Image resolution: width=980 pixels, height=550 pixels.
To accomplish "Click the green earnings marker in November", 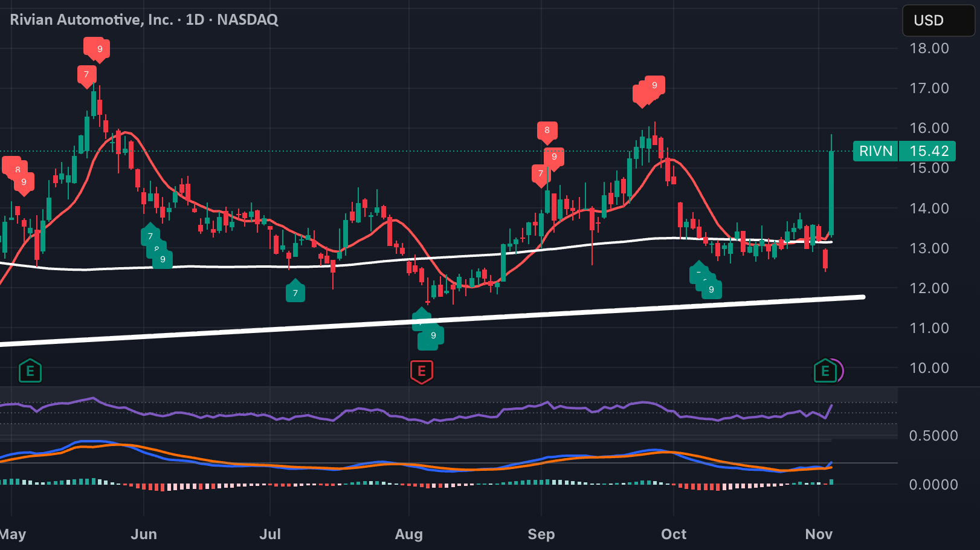I will pyautogui.click(x=825, y=372).
